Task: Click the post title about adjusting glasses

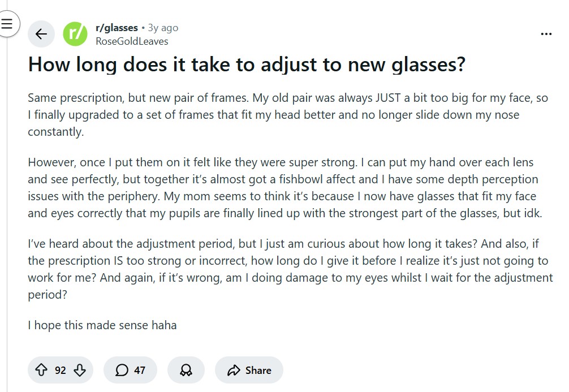Action: pyautogui.click(x=246, y=64)
